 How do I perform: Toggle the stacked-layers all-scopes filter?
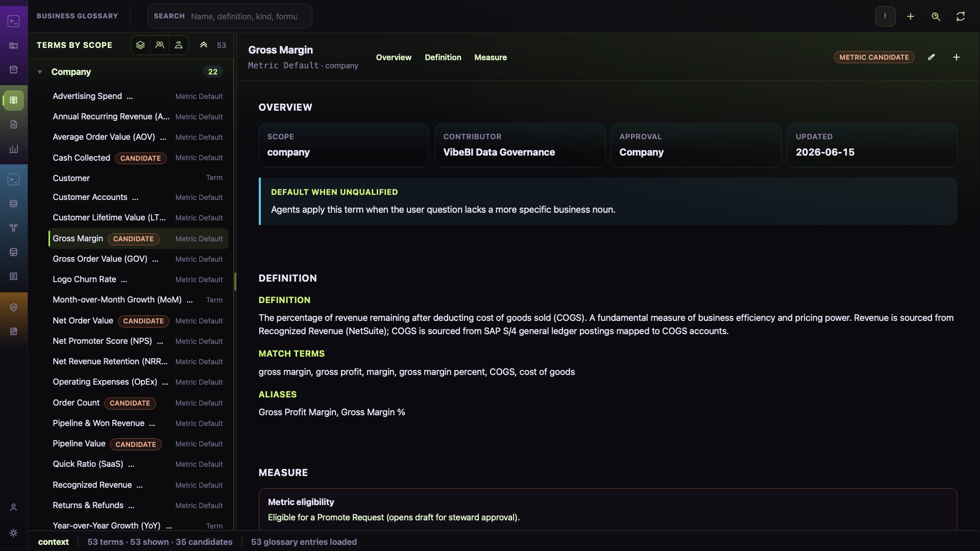pyautogui.click(x=140, y=45)
